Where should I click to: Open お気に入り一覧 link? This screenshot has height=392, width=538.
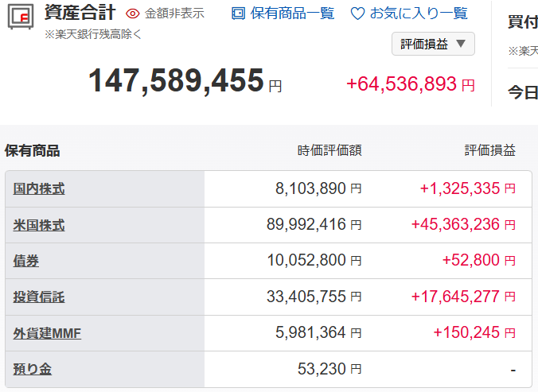(419, 14)
